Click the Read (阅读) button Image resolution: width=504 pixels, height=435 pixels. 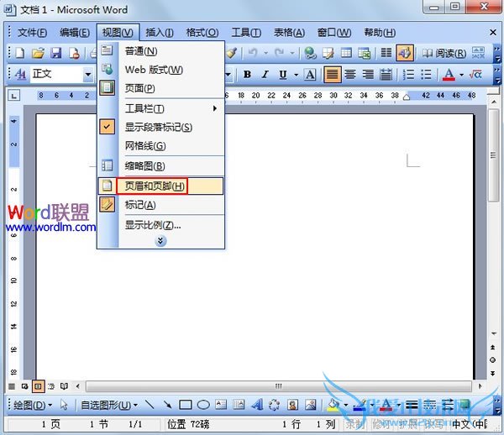pyautogui.click(x=444, y=53)
